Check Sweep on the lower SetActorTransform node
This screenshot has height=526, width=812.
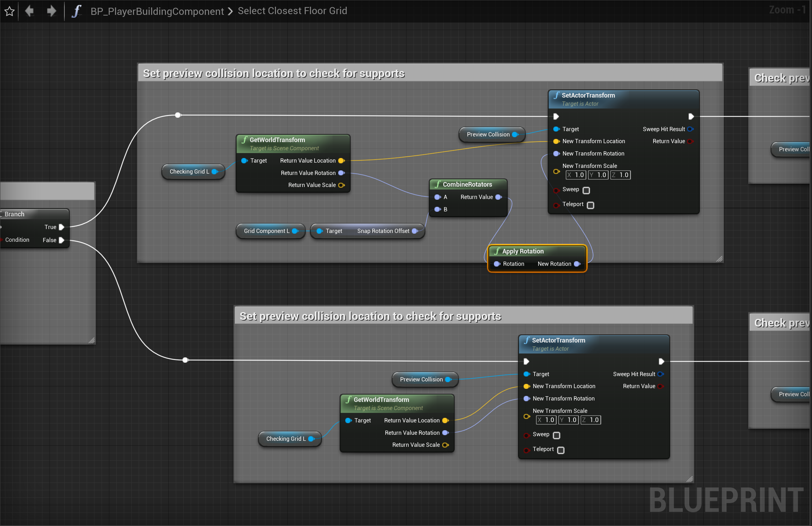pyautogui.click(x=557, y=436)
